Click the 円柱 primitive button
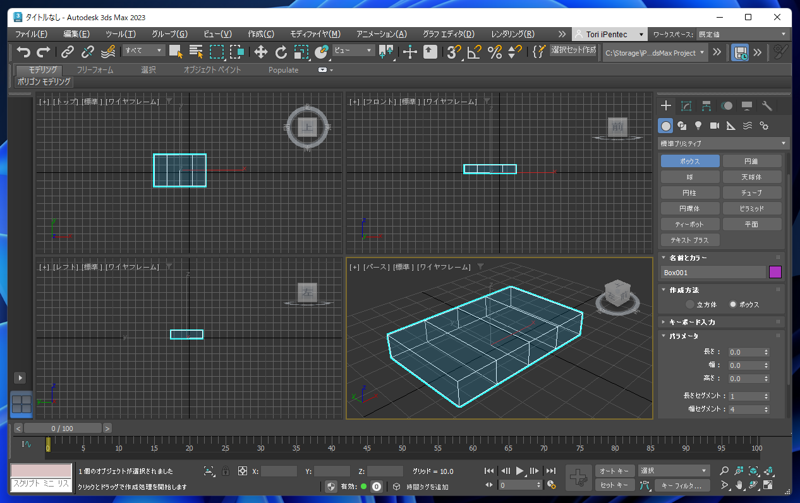Screen dimensions: 800x503 coord(690,192)
